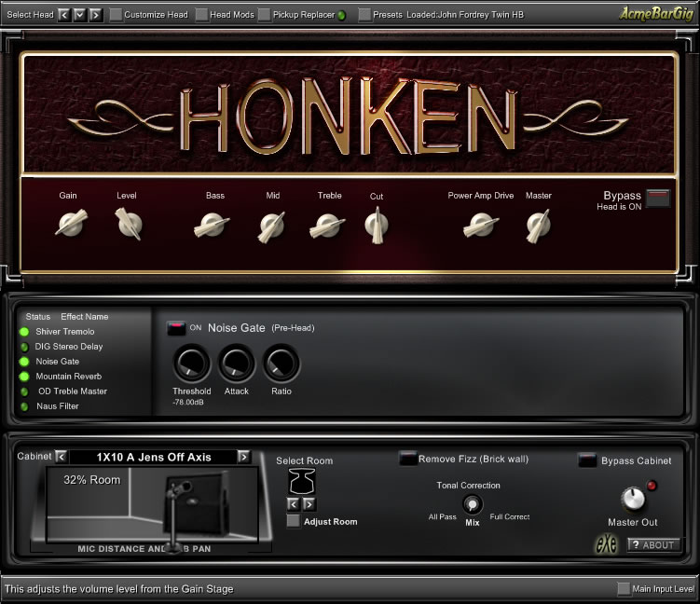
Task: Switch the Noise Gate ON button off
Action: coord(176,328)
